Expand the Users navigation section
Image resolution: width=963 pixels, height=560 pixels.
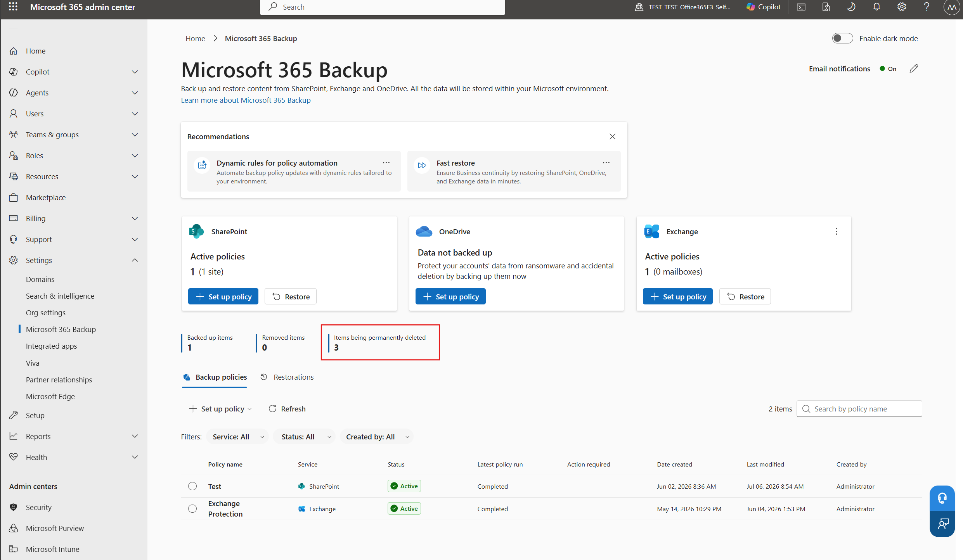click(x=135, y=114)
